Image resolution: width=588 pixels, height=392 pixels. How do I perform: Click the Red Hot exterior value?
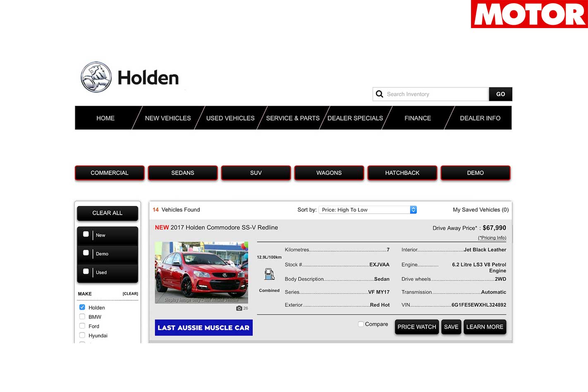(x=380, y=305)
